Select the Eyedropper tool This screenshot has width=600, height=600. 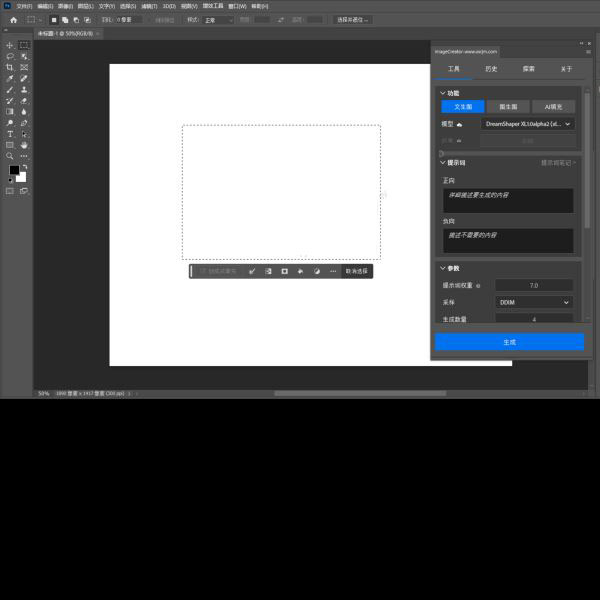[x=10, y=79]
